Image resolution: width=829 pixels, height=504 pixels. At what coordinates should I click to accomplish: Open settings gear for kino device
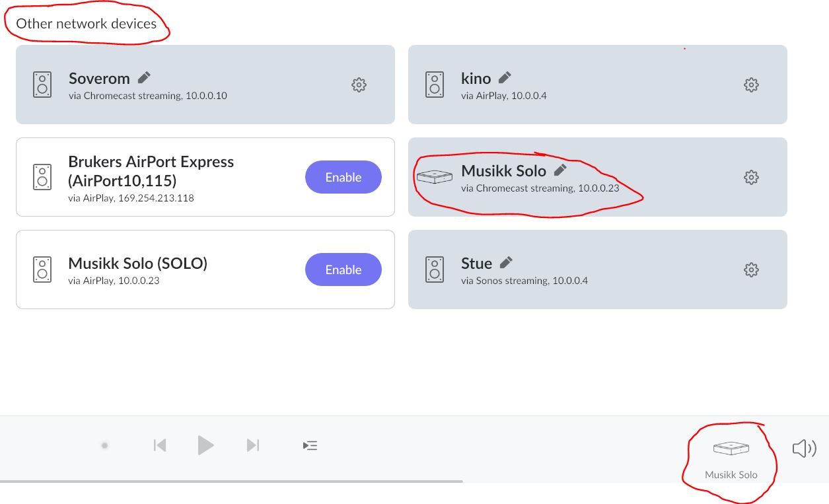point(751,85)
